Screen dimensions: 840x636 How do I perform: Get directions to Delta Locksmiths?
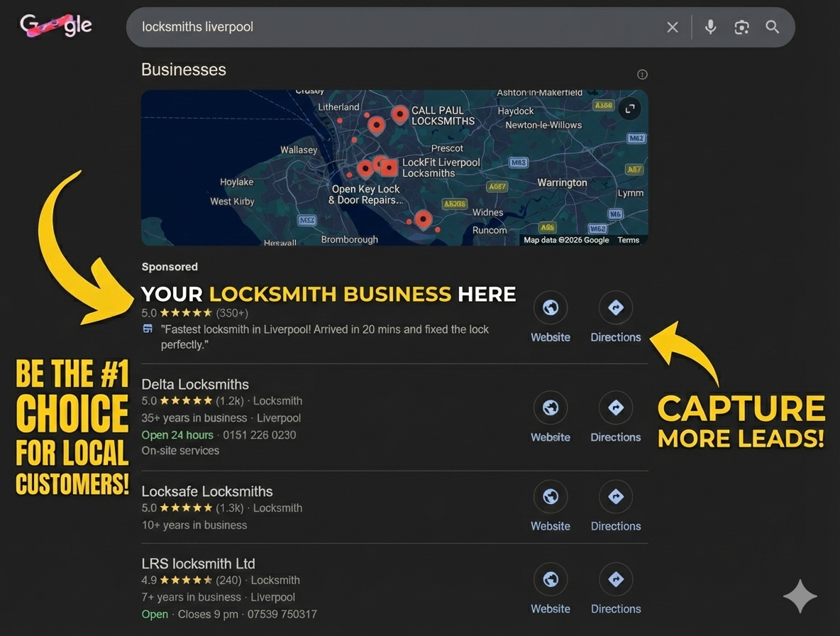pos(615,408)
